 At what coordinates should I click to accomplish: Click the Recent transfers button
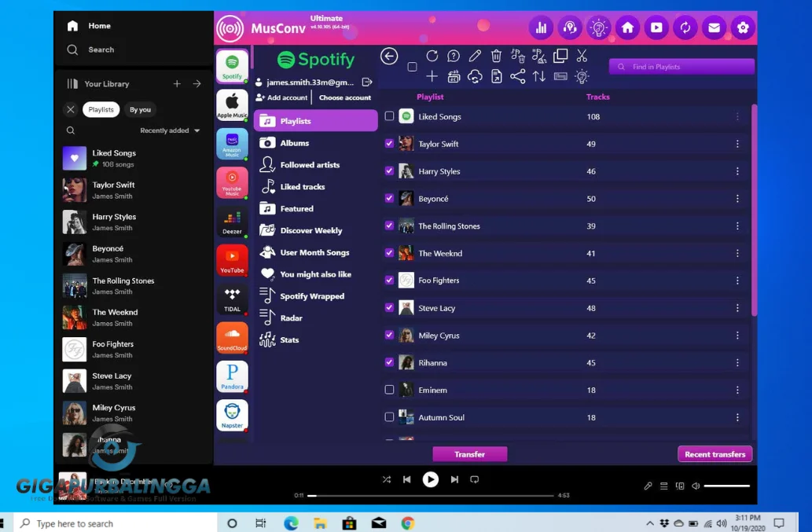[x=715, y=454]
